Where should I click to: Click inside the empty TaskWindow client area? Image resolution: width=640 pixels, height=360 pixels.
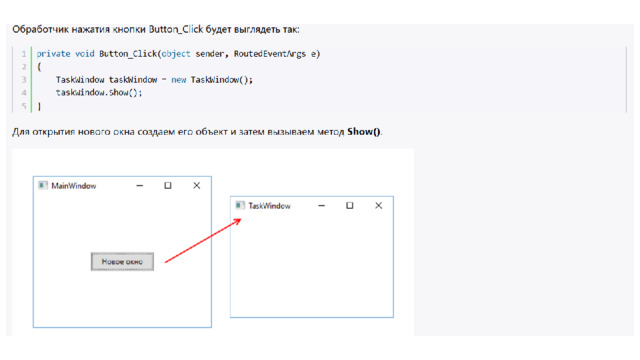pos(312,265)
